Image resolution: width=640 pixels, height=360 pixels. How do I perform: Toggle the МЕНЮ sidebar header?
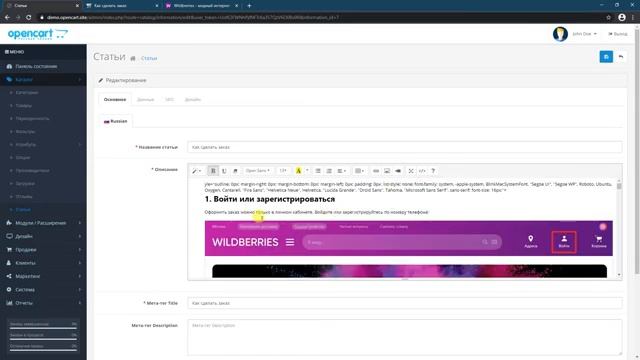click(14, 52)
